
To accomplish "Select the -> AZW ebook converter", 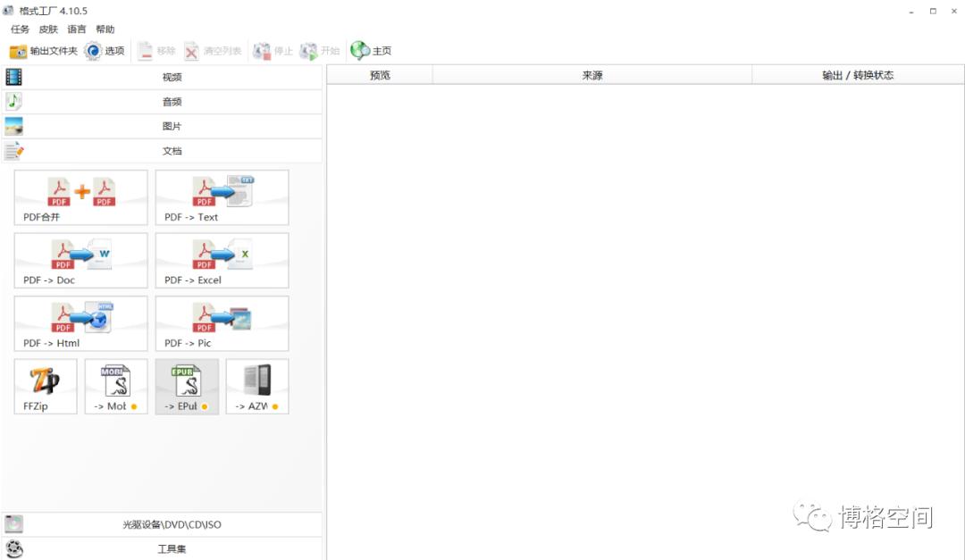I will click(x=257, y=387).
